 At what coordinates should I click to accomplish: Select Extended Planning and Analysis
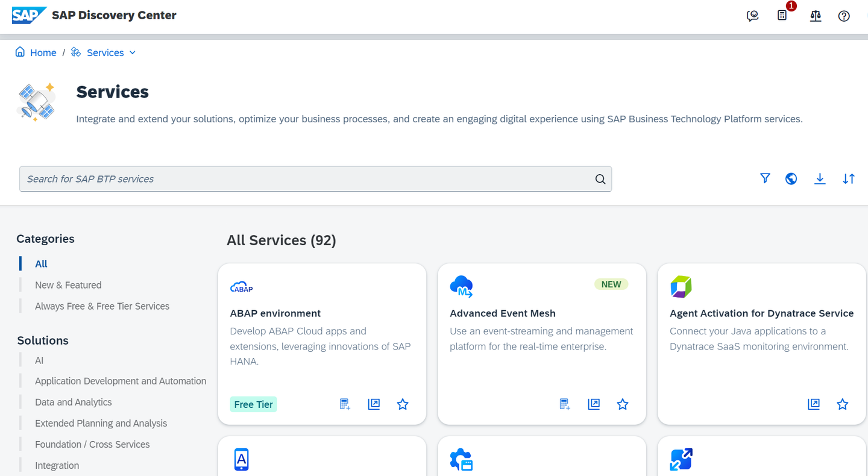101,424
